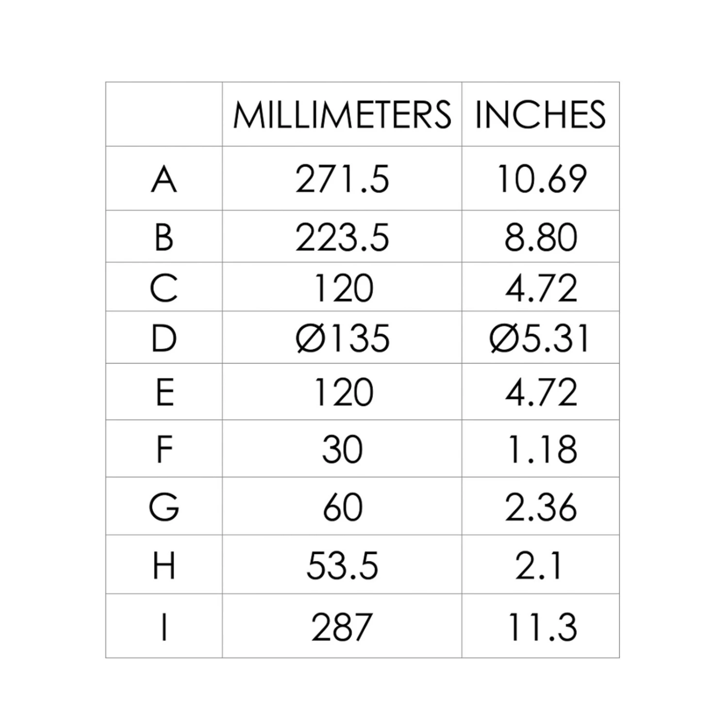Select the 11.3 inches cell
The height and width of the screenshot is (728, 728).
[x=541, y=627]
